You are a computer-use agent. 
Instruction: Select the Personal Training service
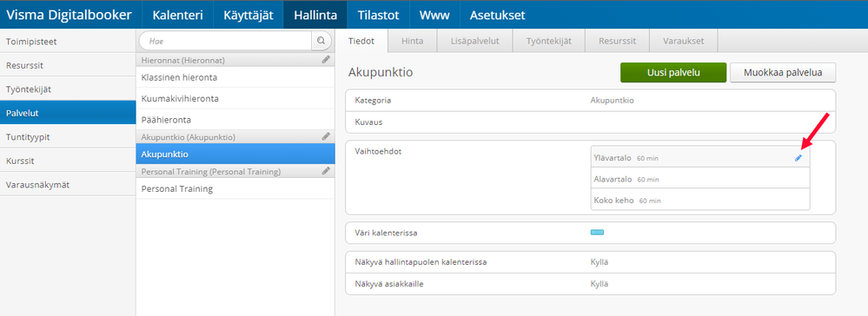tap(235, 188)
